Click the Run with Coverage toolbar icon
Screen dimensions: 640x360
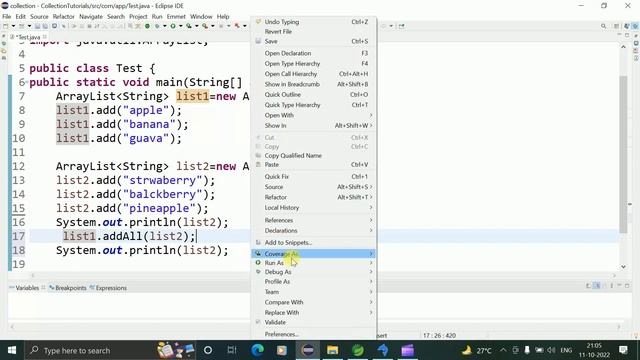[x=189, y=26]
